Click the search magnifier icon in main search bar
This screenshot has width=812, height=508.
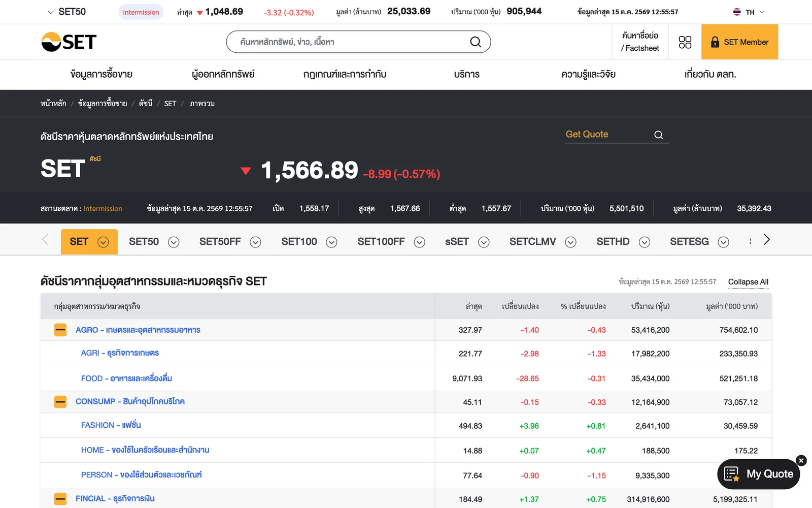pos(476,42)
